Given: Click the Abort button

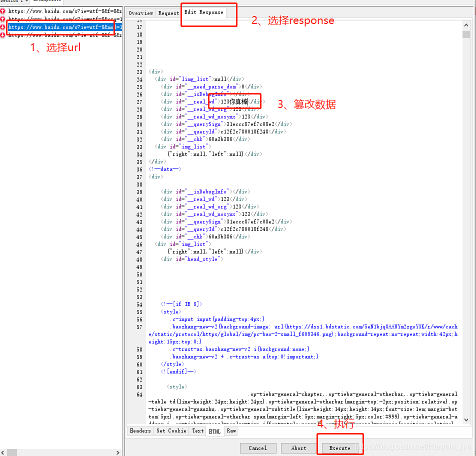Looking at the screenshot, I should coord(299,448).
